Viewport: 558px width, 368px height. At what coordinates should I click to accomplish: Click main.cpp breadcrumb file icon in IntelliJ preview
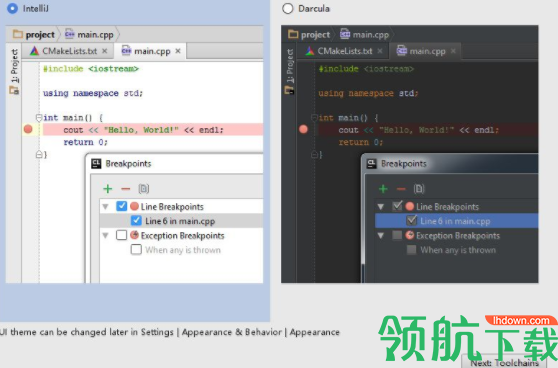tap(70, 34)
